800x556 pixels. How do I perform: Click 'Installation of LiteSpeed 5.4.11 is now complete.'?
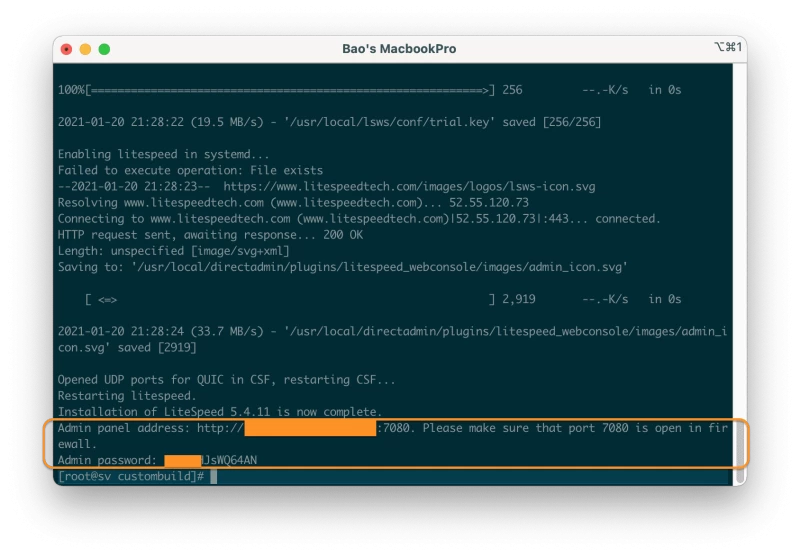click(x=220, y=412)
